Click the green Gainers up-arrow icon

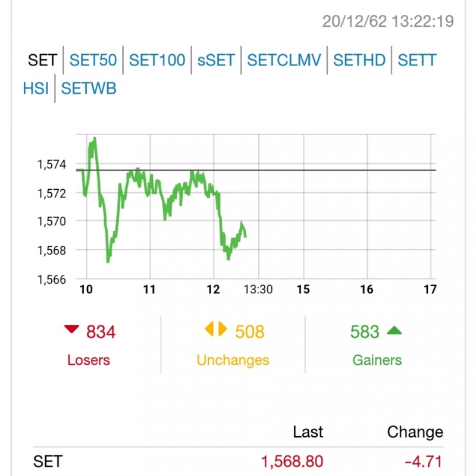tap(394, 330)
